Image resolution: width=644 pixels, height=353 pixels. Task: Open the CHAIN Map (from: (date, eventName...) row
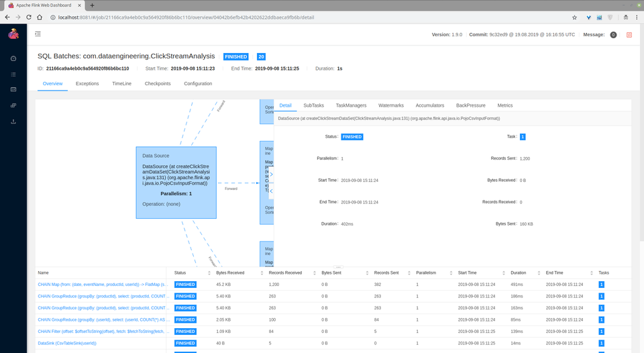pyautogui.click(x=103, y=285)
